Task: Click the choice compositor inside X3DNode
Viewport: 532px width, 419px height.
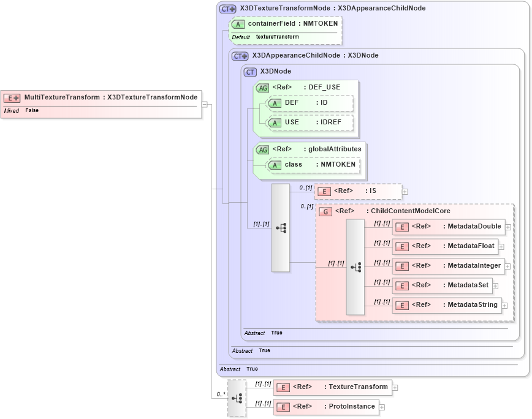Action: click(x=281, y=228)
